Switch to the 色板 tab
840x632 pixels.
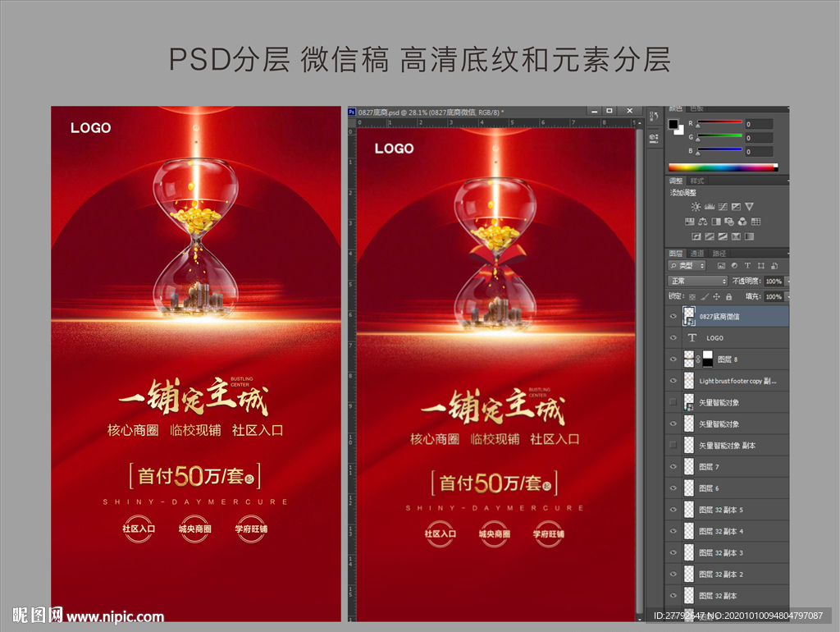tap(696, 108)
